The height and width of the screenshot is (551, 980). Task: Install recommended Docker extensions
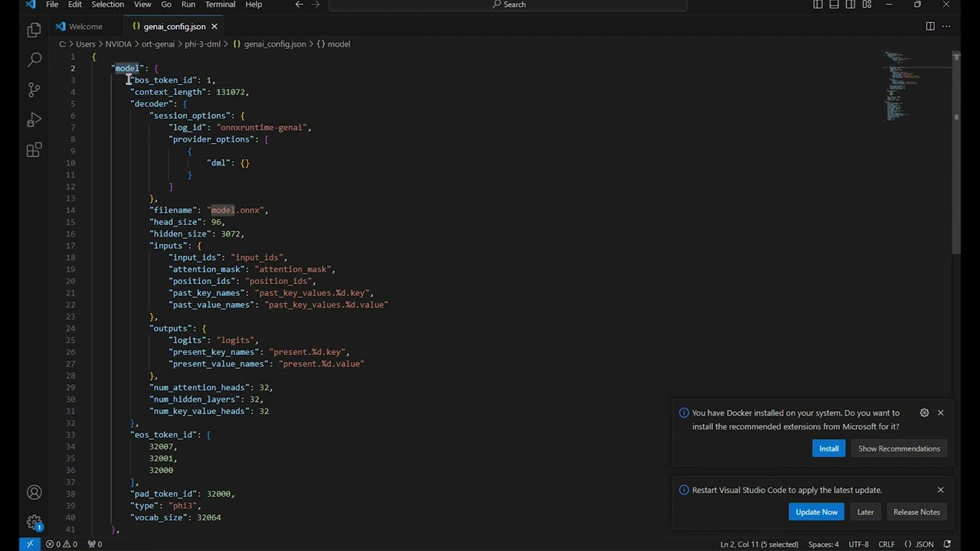(x=829, y=448)
